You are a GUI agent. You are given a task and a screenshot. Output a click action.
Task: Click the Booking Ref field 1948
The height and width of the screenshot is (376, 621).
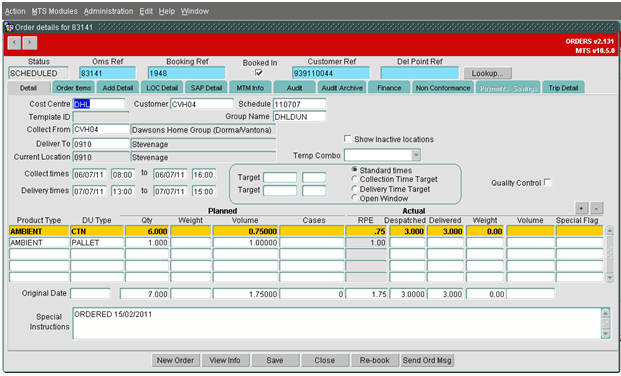(187, 73)
